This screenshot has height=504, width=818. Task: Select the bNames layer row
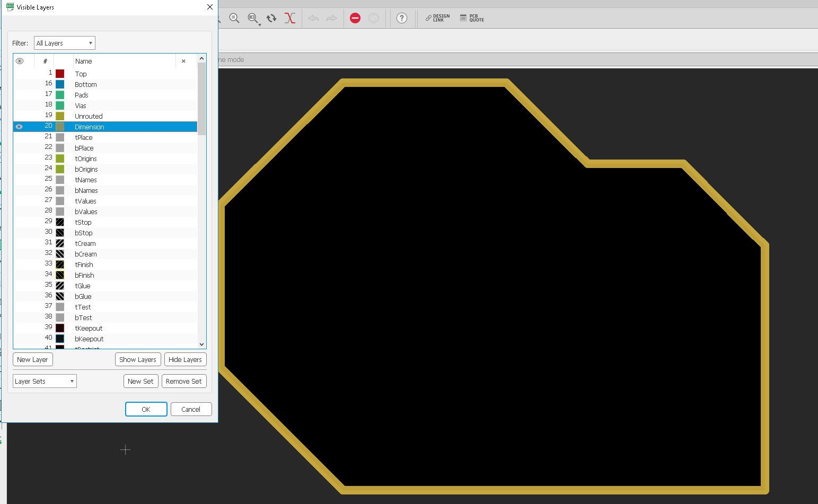tap(105, 190)
